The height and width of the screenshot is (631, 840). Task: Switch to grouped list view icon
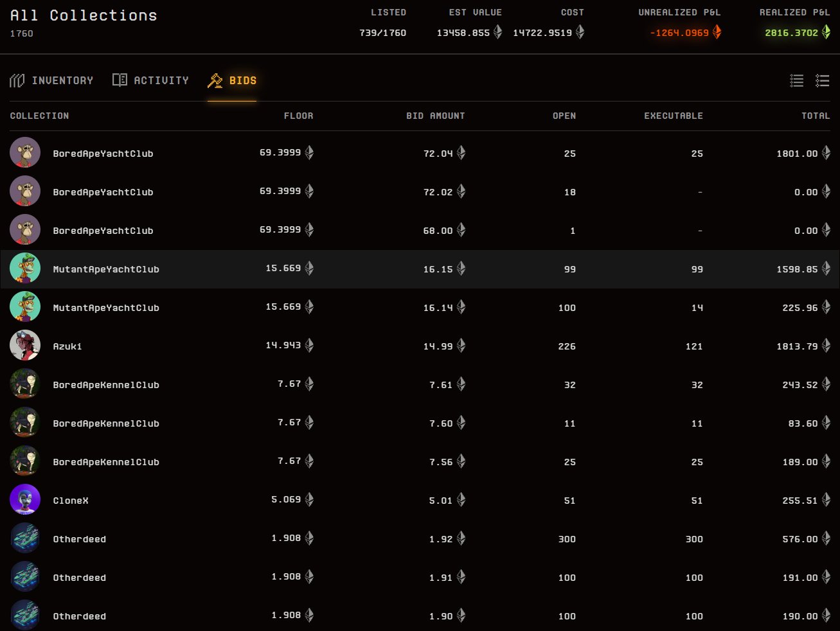point(823,80)
